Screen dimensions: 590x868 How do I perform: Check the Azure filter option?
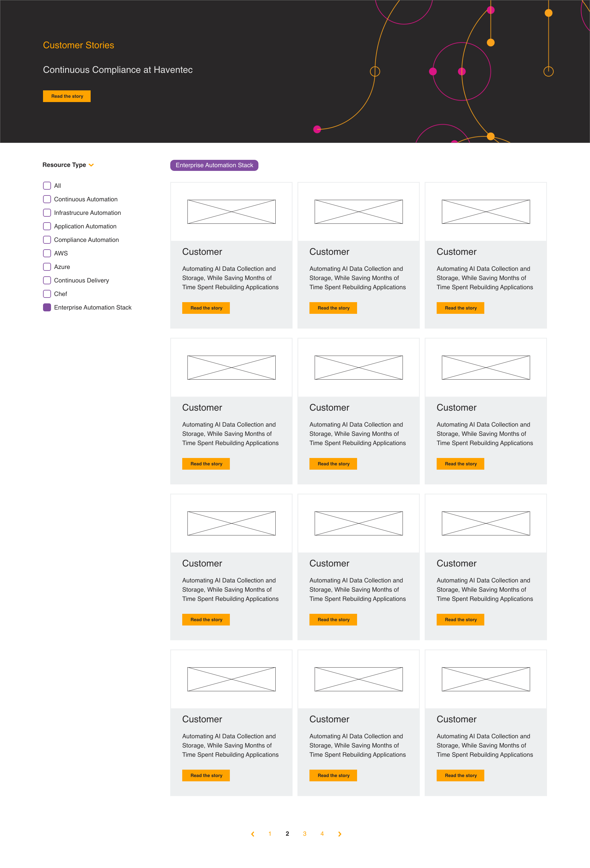(47, 267)
